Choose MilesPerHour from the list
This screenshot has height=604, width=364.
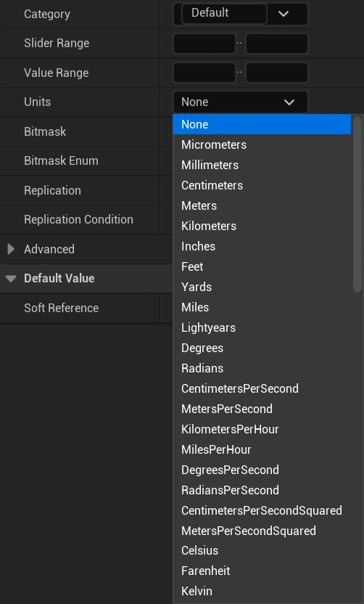point(262,450)
